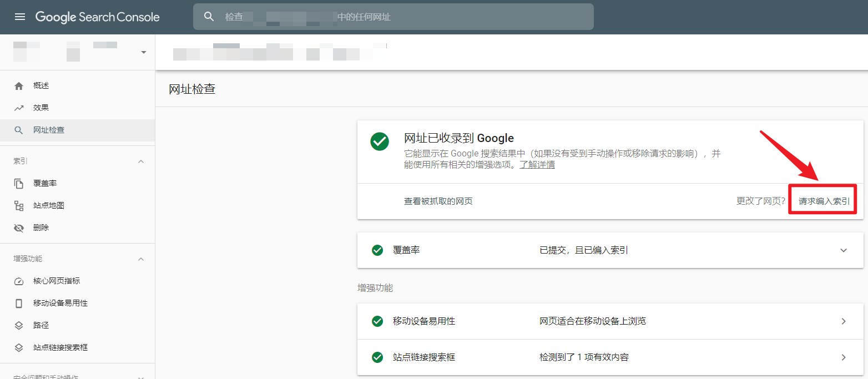Click the home icon next to 概述

point(19,86)
